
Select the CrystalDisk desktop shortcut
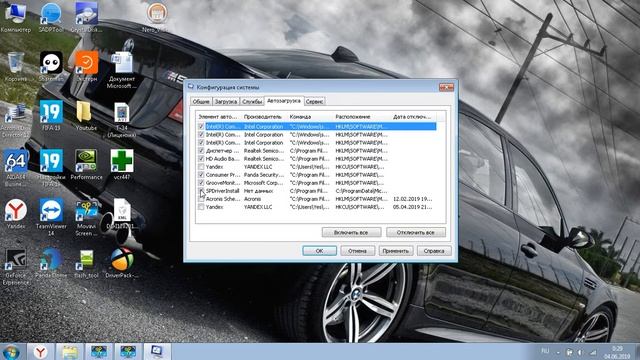pos(86,17)
